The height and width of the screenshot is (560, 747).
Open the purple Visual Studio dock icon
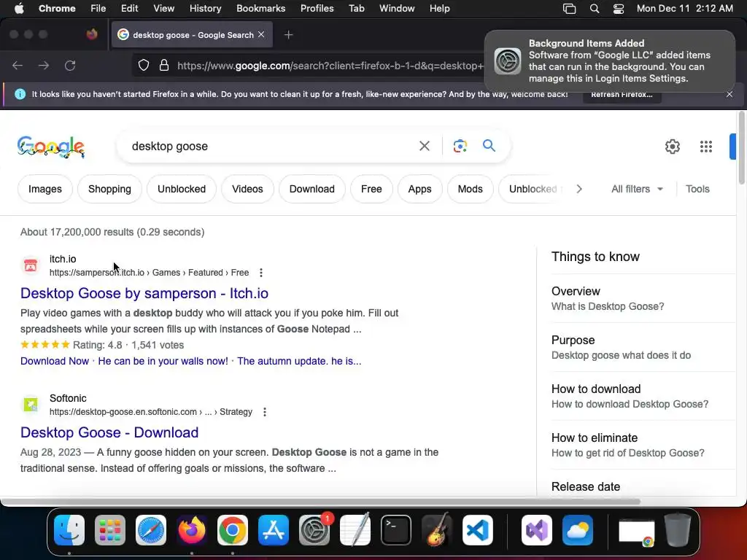(x=537, y=530)
